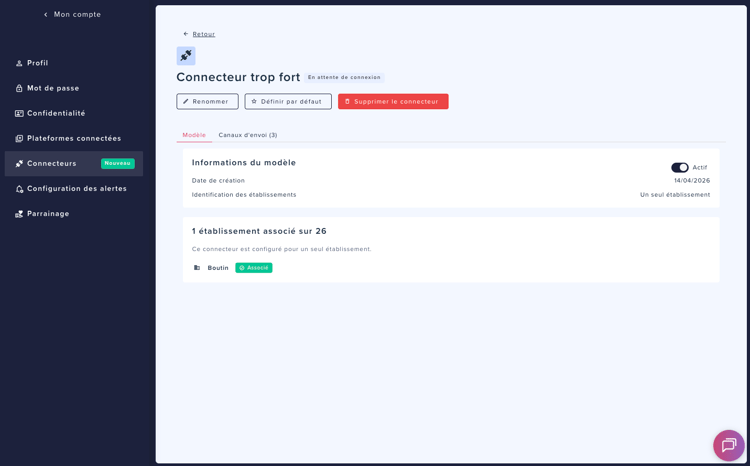
Task: Toggle the Actif switch off
Action: tap(679, 168)
